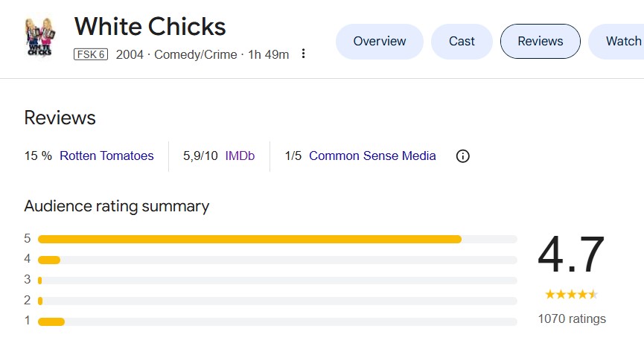Click the 1-star rating bar
The image size is (644, 349).
click(277, 321)
